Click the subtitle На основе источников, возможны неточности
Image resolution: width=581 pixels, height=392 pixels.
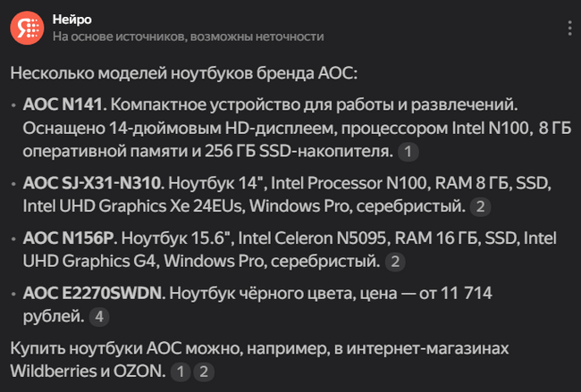189,37
